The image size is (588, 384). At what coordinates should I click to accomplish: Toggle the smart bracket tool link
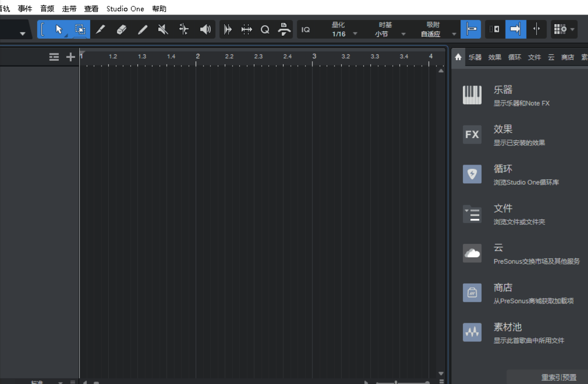43,29
